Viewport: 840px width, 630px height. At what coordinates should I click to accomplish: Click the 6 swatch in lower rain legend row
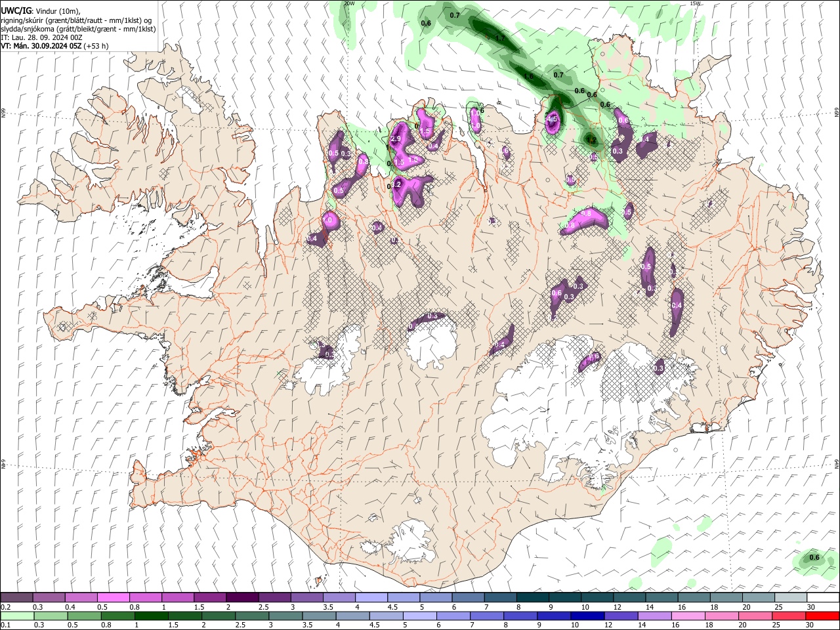(453, 616)
